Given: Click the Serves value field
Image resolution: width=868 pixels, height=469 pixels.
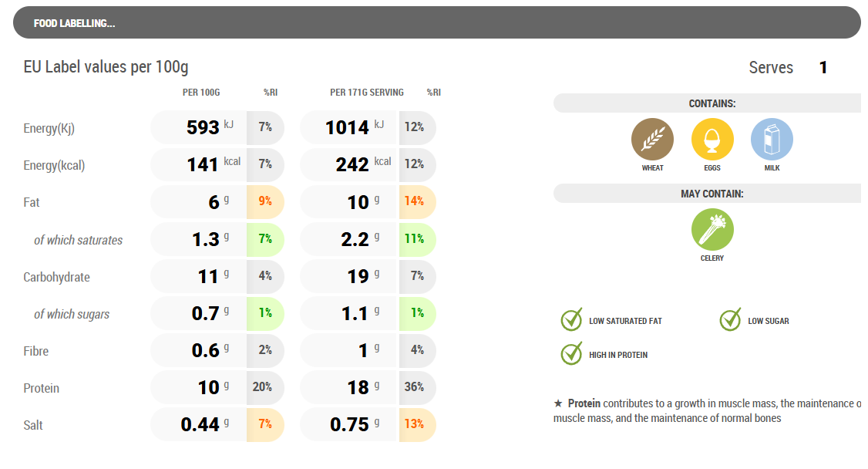Looking at the screenshot, I should coord(823,68).
